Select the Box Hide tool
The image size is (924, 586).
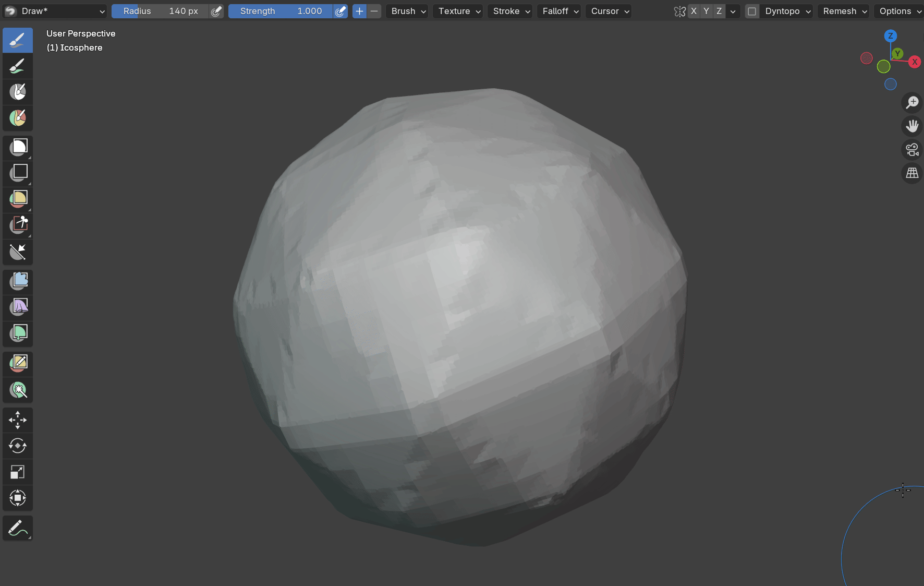(18, 174)
